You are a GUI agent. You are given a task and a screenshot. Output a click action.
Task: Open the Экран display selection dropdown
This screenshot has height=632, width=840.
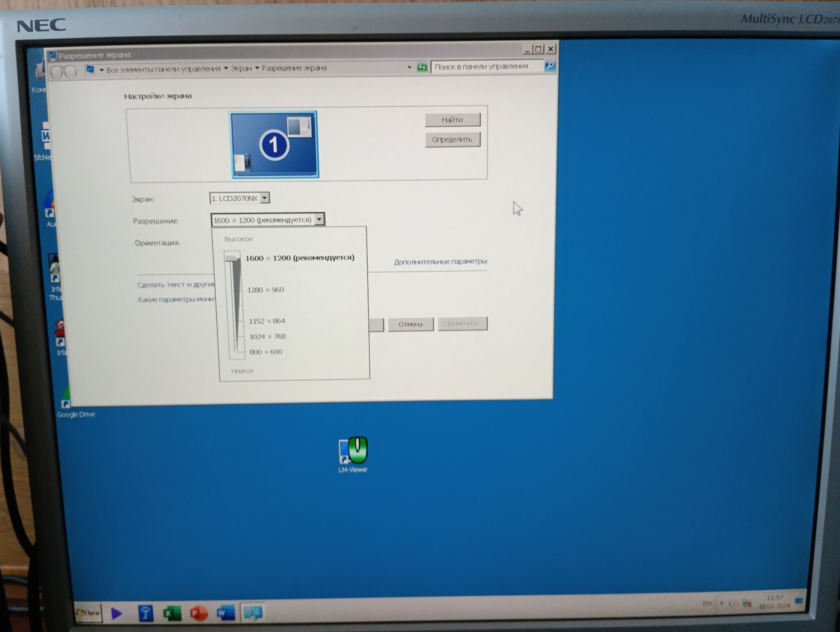click(x=239, y=198)
